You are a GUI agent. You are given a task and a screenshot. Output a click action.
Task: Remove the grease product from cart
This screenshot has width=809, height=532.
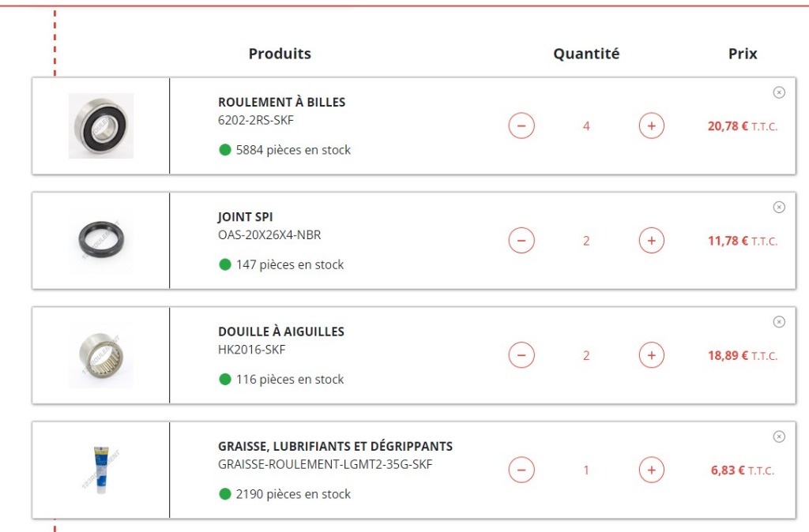779,436
